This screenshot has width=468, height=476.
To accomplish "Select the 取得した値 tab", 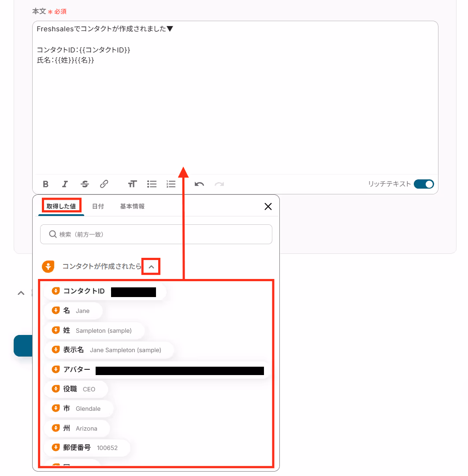I will (61, 206).
